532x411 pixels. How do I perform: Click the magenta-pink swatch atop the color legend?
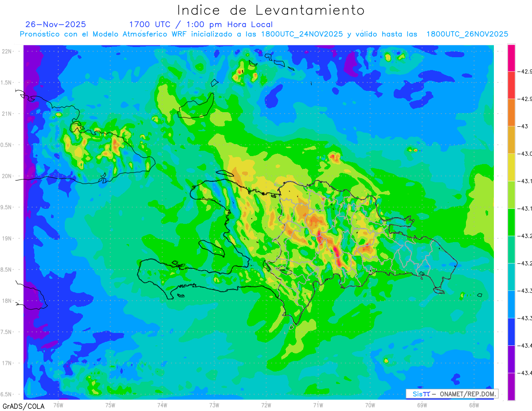[x=511, y=58]
